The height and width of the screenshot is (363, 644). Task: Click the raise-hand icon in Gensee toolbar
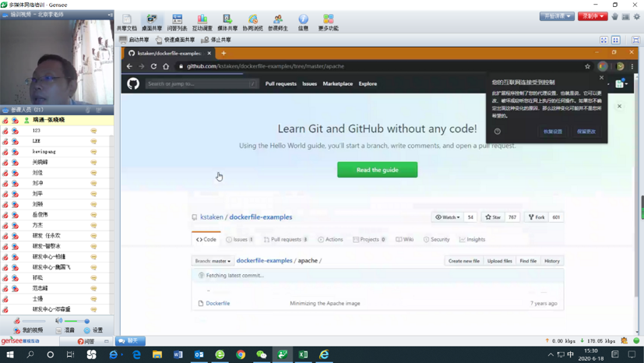(615, 16)
